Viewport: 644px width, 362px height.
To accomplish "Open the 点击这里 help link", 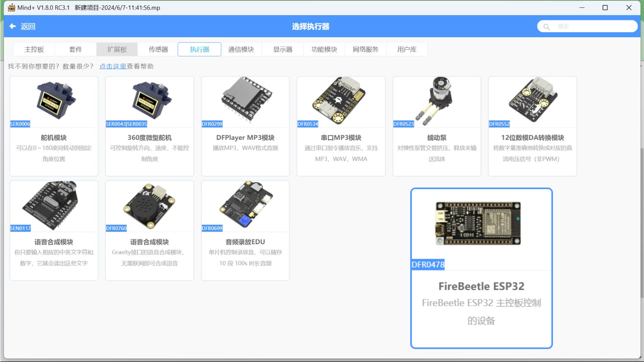I will tap(113, 66).
